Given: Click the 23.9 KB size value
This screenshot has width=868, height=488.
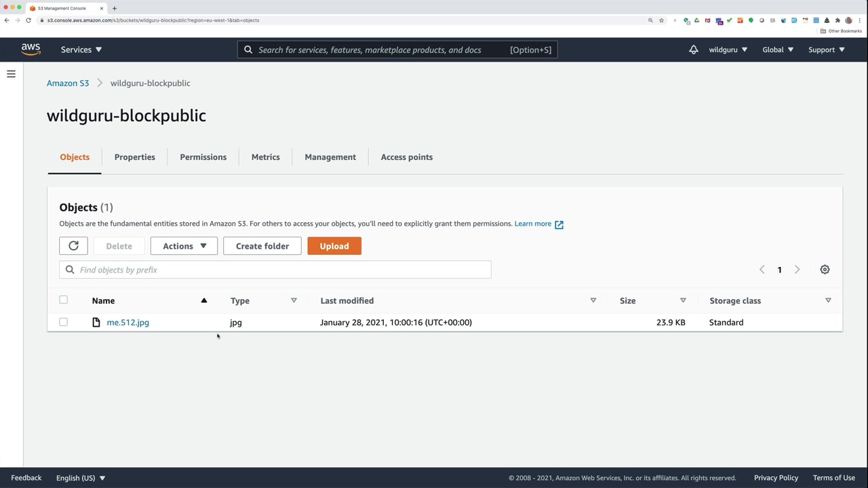Looking at the screenshot, I should coord(671,323).
